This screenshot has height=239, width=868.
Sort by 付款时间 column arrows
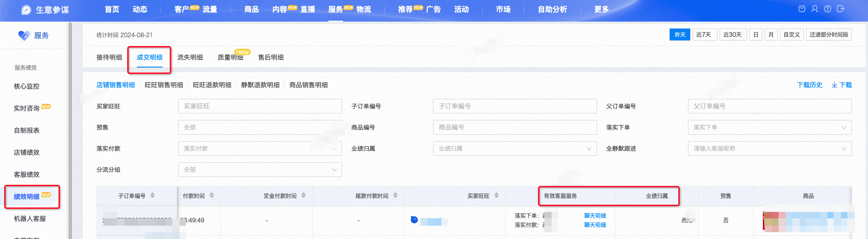pyautogui.click(x=212, y=195)
